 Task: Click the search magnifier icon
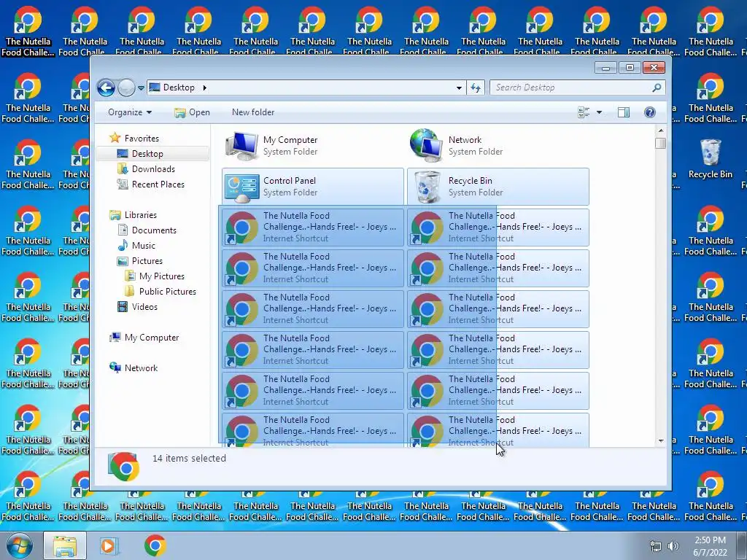[x=657, y=87]
